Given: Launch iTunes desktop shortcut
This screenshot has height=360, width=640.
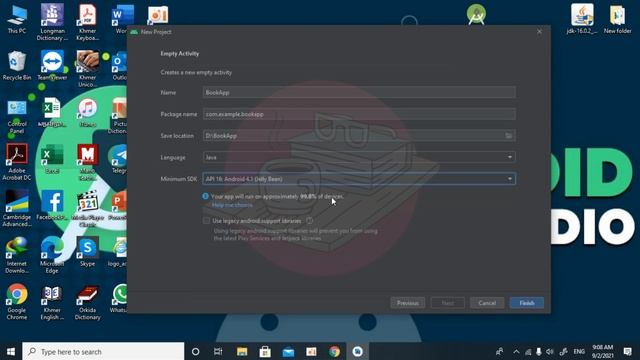Looking at the screenshot, I should [x=87, y=113].
